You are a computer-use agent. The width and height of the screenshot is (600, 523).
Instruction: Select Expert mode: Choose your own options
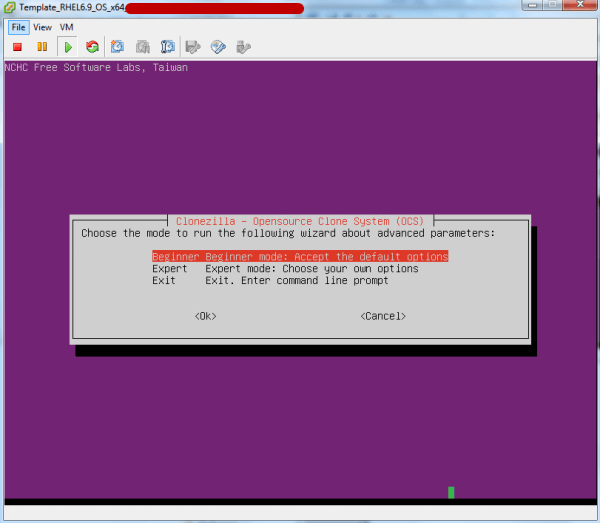(285, 269)
